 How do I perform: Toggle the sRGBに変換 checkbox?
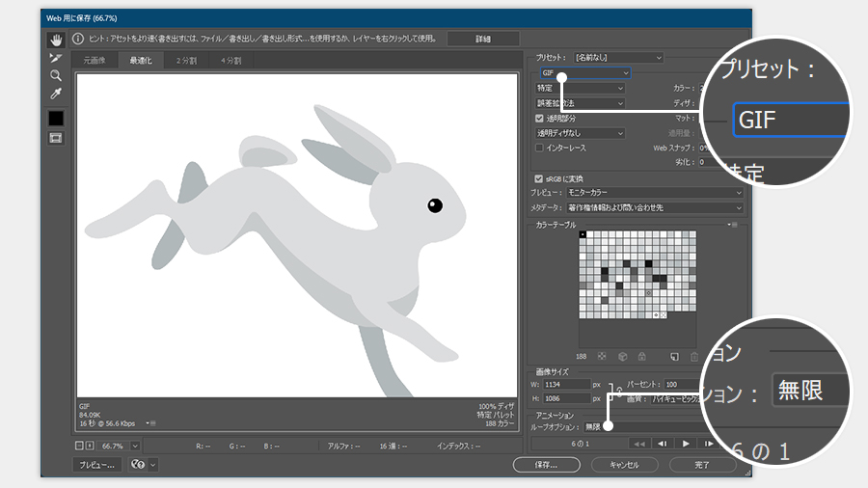pyautogui.click(x=540, y=178)
